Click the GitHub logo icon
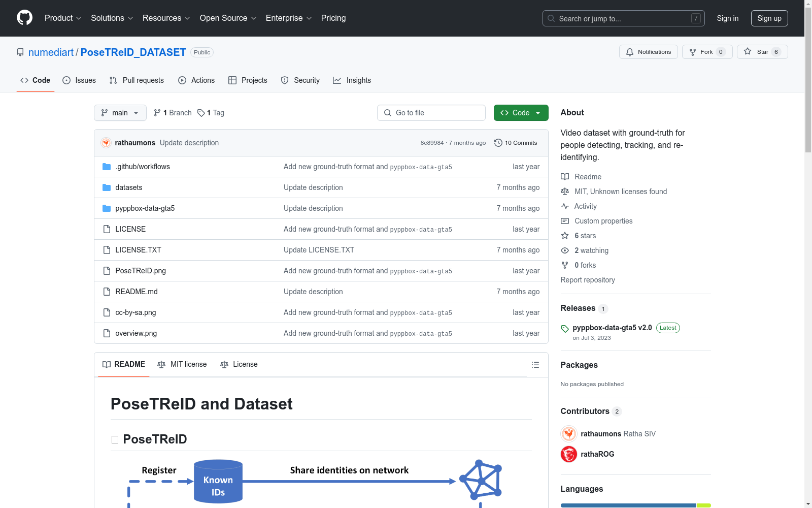This screenshot has width=812, height=508. click(24, 18)
